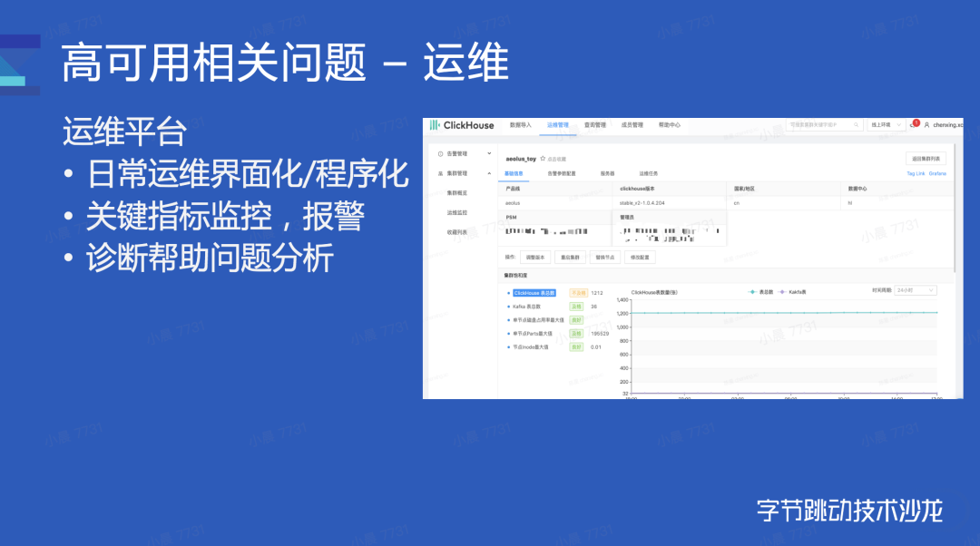The height and width of the screenshot is (546, 980).
Task: Select the ClickHouse 表总数 metric
Action: [534, 293]
